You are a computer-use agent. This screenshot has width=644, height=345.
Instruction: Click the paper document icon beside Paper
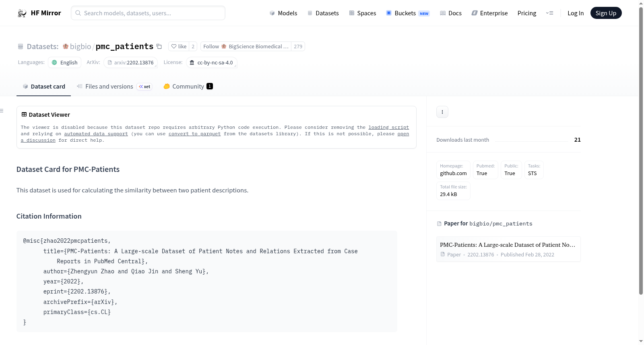click(443, 254)
